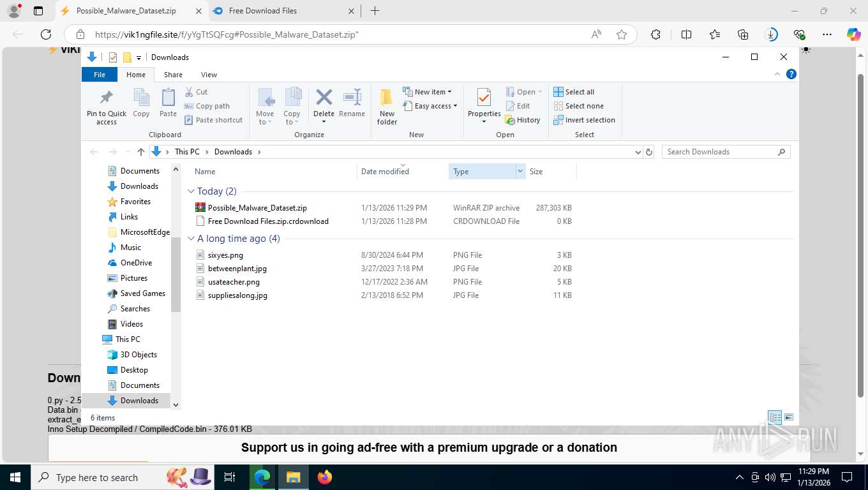Collapse the ribbon with chevron
Image resolution: width=868 pixels, height=490 pixels.
pos(777,75)
